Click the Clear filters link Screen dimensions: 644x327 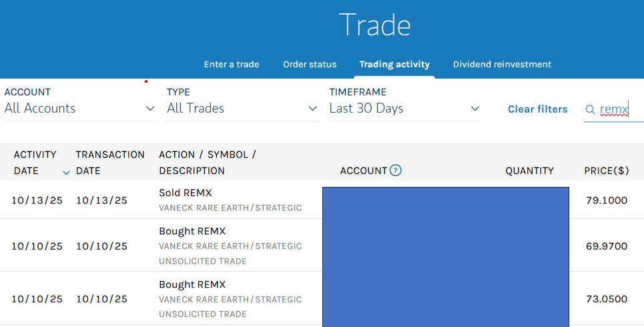click(538, 109)
